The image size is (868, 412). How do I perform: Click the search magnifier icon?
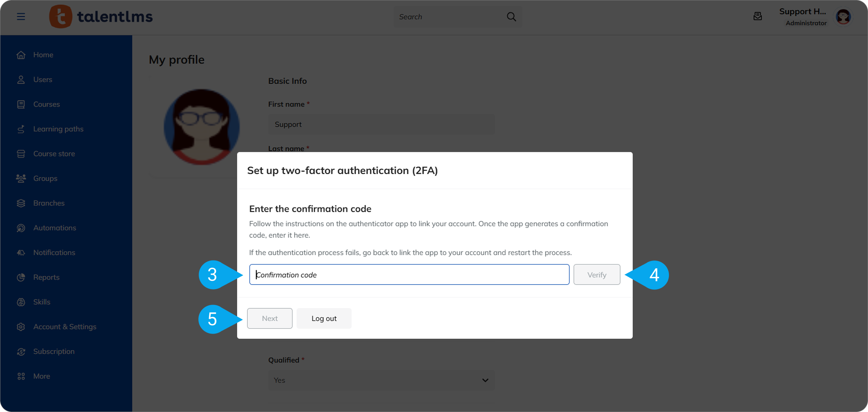pyautogui.click(x=511, y=17)
